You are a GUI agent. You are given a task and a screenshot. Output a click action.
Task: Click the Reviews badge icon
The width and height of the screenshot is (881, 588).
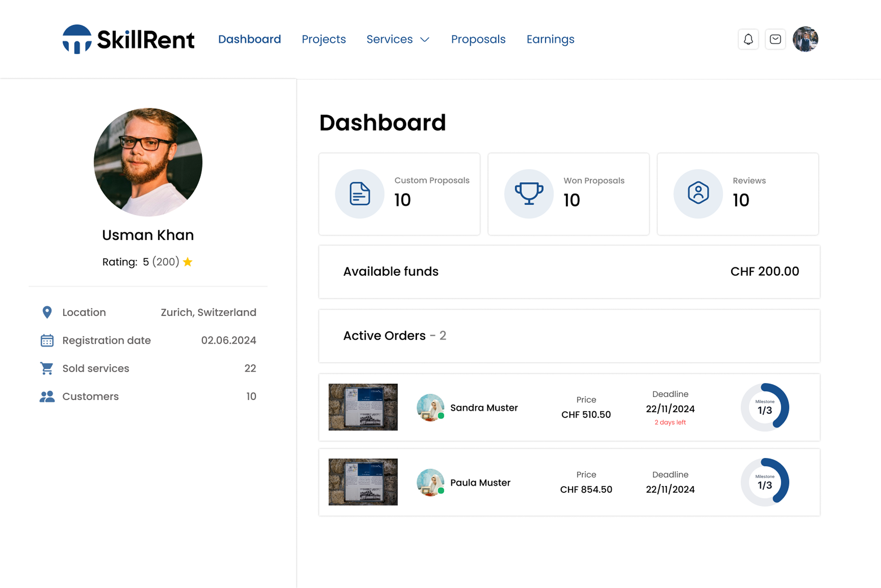(x=698, y=194)
